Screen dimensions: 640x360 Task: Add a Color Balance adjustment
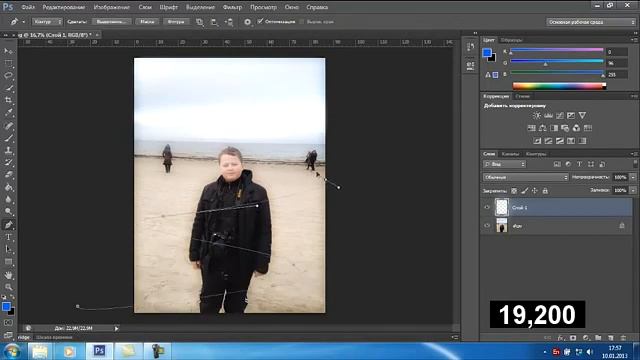pyautogui.click(x=542, y=128)
